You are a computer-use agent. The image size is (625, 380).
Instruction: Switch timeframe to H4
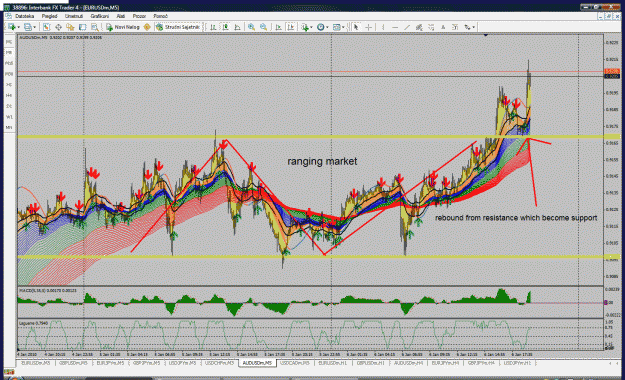point(9,96)
